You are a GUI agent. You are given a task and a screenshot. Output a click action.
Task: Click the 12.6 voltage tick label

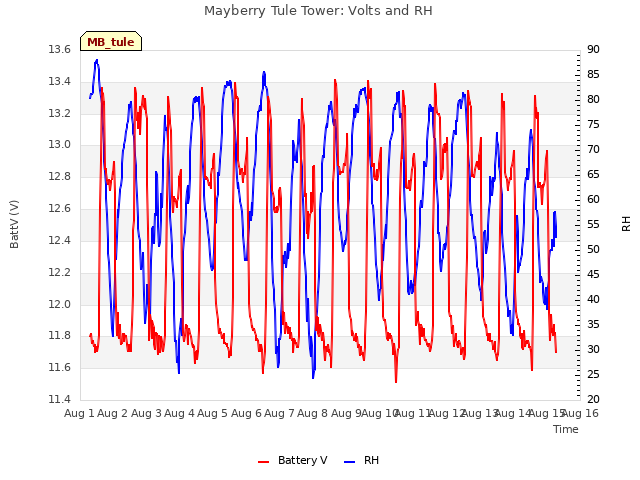tap(59, 209)
